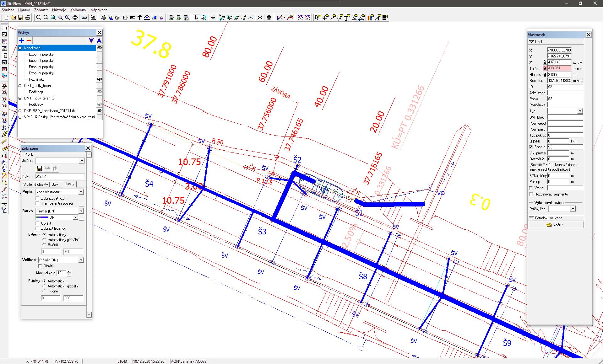Close the Vrstvy panel
Viewport: 603px width, 364px height.
(99, 33)
